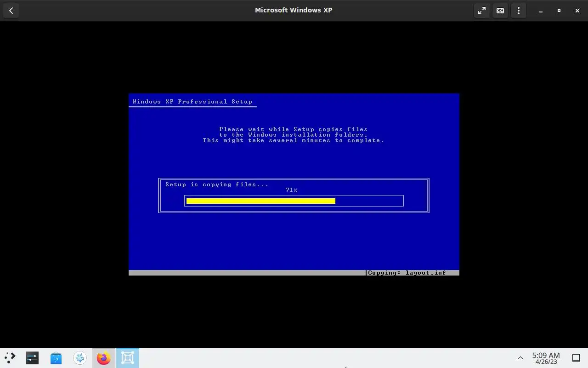Minimize the Microsoft Windows XP window
Image resolution: width=588 pixels, height=368 pixels.
tap(541, 11)
